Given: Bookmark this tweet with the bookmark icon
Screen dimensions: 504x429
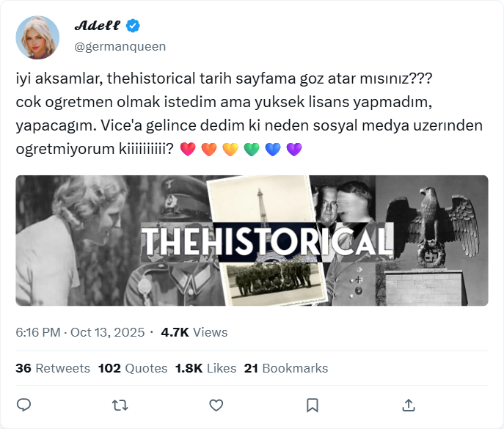Looking at the screenshot, I should tap(312, 406).
